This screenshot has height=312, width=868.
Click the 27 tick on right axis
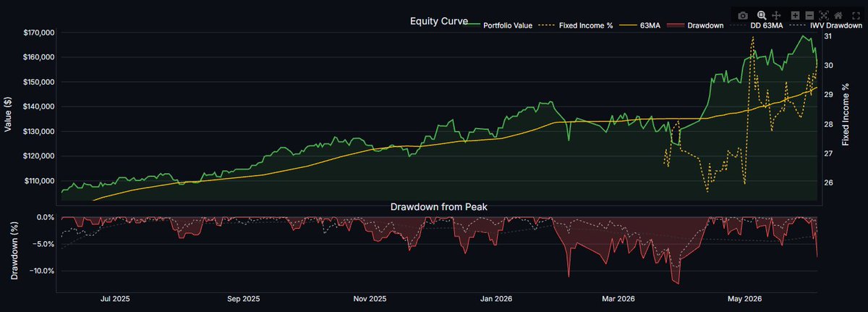pyautogui.click(x=829, y=153)
